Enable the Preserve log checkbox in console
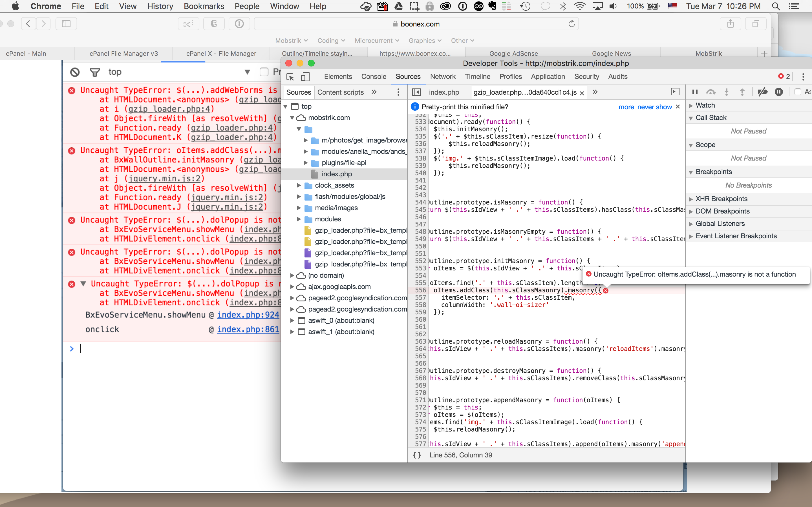Image resolution: width=812 pixels, height=507 pixels. pos(264,72)
